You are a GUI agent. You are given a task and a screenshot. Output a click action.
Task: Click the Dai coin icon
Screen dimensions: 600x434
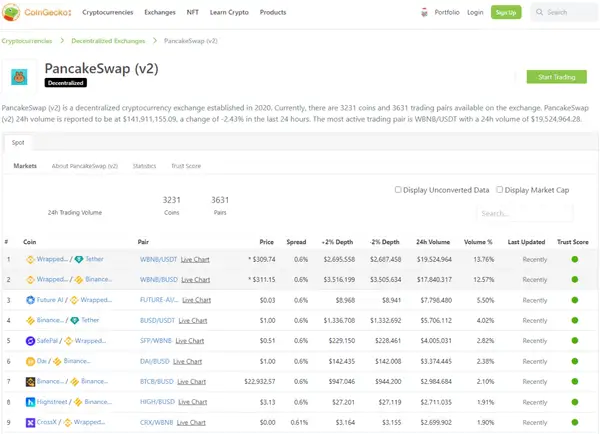30,361
